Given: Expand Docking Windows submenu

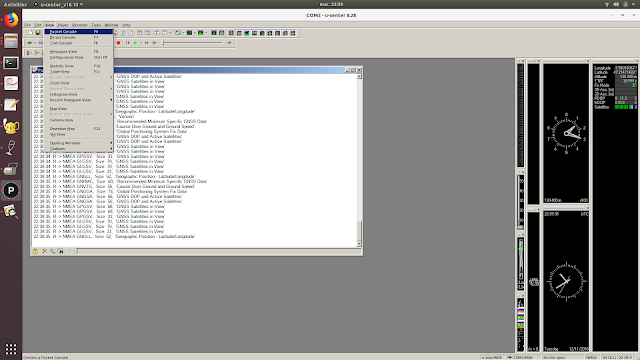Looking at the screenshot, I should tap(78, 143).
